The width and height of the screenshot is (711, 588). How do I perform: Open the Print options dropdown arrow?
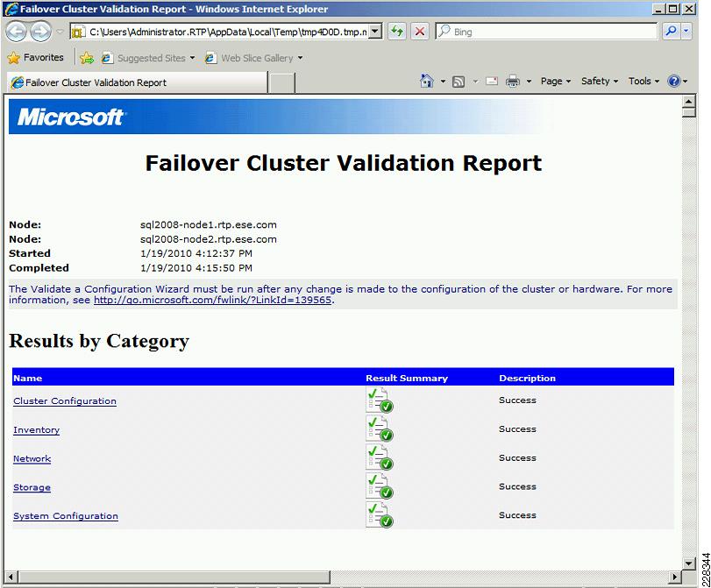pyautogui.click(x=529, y=81)
